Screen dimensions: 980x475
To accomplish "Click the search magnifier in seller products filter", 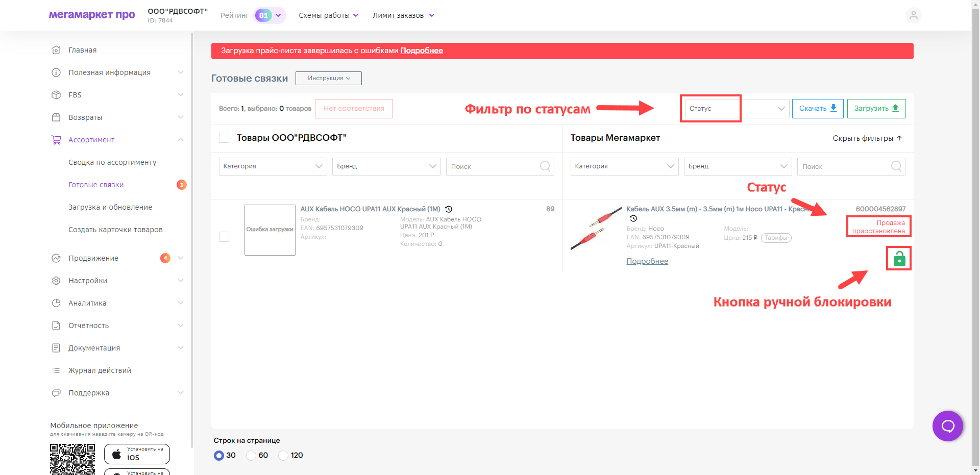I will pyautogui.click(x=545, y=166).
